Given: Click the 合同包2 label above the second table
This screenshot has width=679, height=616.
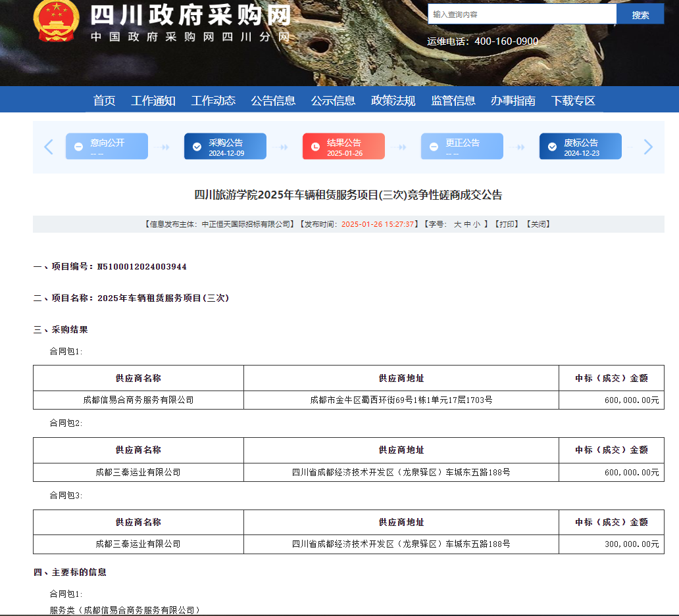Looking at the screenshot, I should (x=66, y=423).
